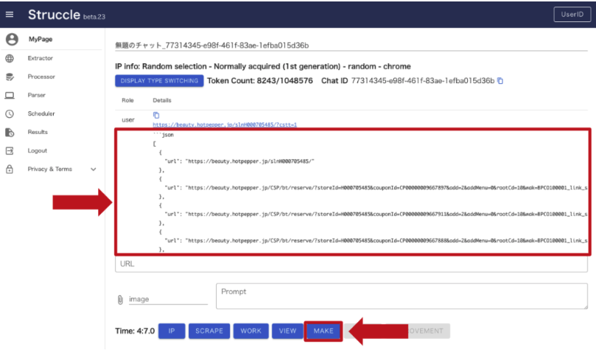Click the image file input field

coord(168,299)
